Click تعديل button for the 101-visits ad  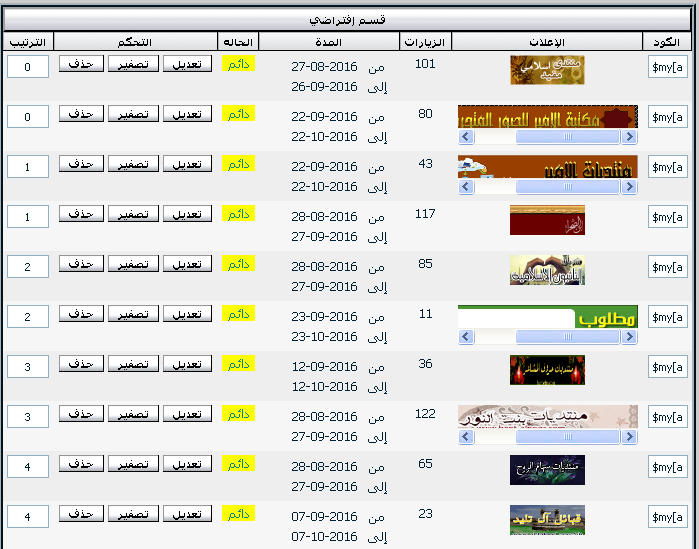click(x=187, y=64)
